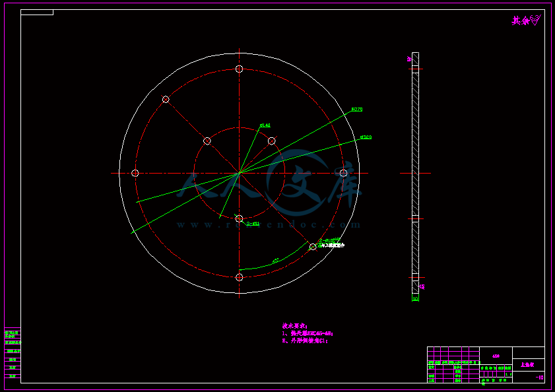Image resolution: width=555 pixels, height=392 pixels.
Task: Click the HRC45-48 heat treatment requirement line
Action: [x=308, y=333]
